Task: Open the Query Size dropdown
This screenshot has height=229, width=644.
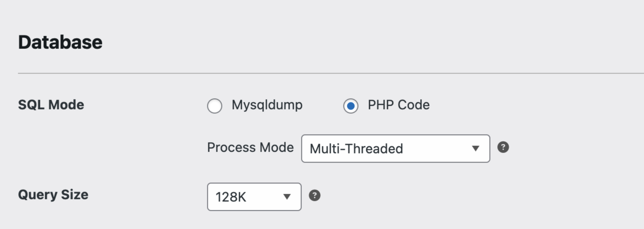Action: tap(254, 197)
